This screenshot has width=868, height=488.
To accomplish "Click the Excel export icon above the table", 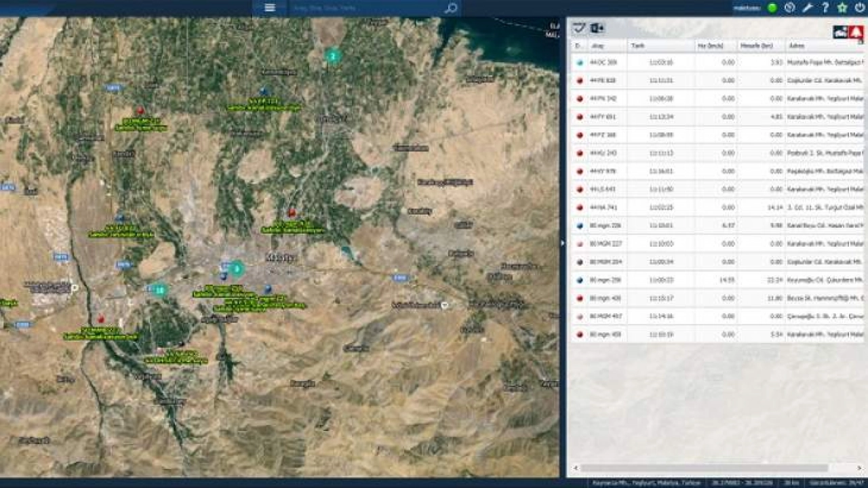I will pyautogui.click(x=597, y=28).
